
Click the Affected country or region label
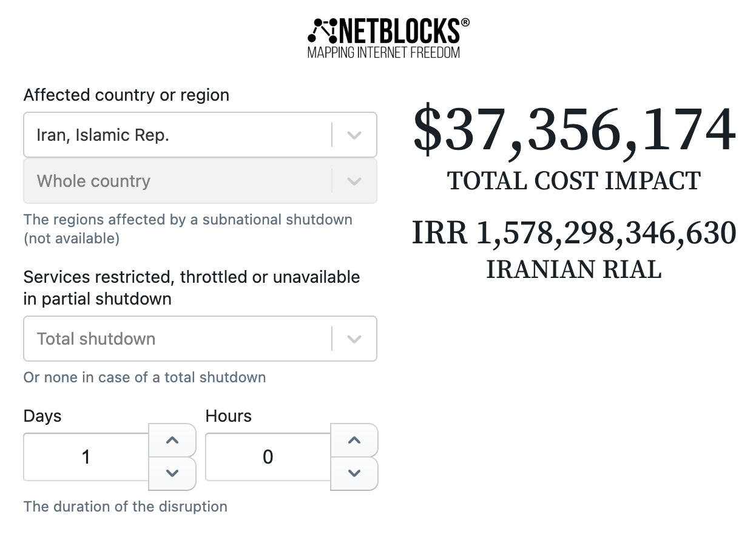click(126, 95)
